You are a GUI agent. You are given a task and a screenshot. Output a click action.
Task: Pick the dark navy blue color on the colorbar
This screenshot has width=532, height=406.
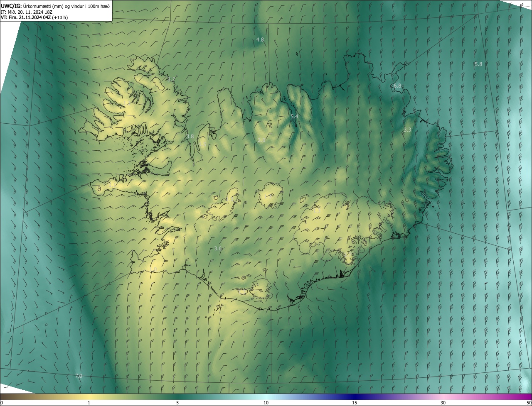point(355,397)
